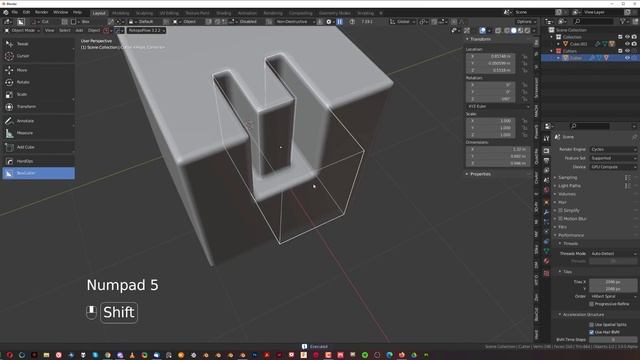Open the Tool tab in Properties editor
This screenshot has width=640, height=360.
click(x=547, y=139)
